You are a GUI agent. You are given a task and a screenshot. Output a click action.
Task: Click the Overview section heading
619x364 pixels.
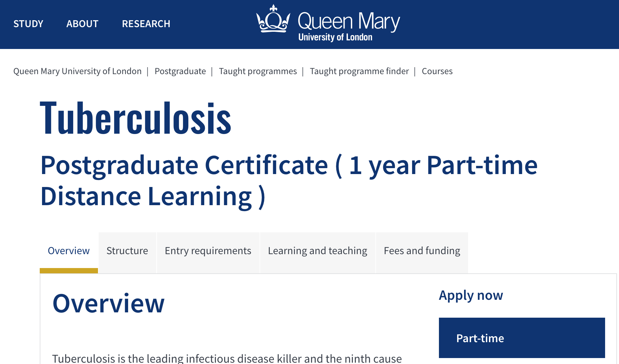coord(109,303)
